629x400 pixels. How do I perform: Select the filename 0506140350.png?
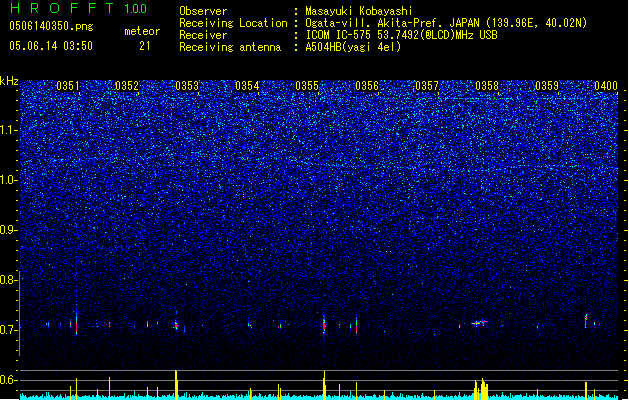pos(51,26)
